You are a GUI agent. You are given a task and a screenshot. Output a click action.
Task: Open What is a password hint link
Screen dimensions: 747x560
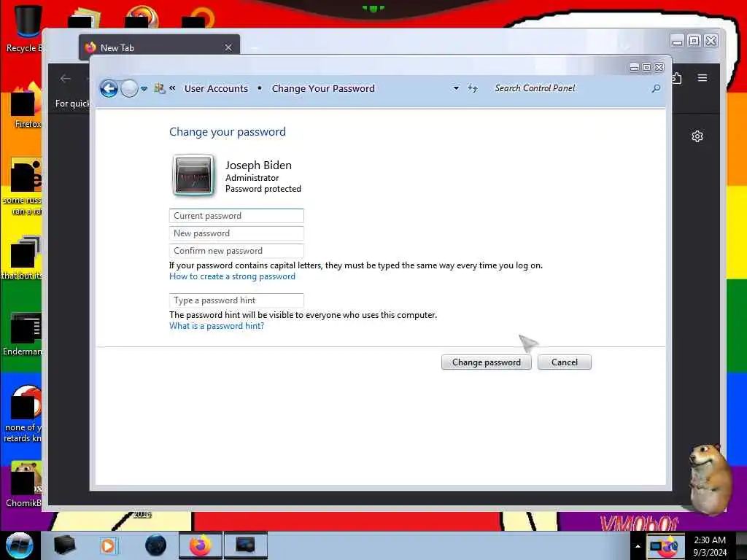coord(216,326)
